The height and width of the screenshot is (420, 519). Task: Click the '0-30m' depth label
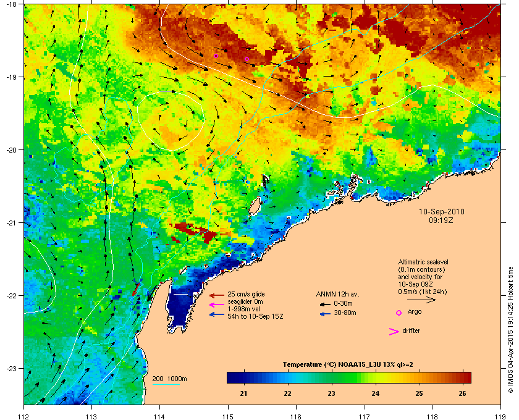[x=344, y=303]
